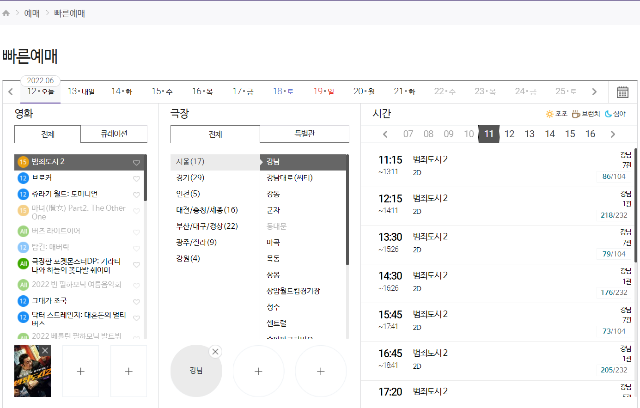Select date 12 오늘
The width and height of the screenshot is (640, 408).
(40, 91)
